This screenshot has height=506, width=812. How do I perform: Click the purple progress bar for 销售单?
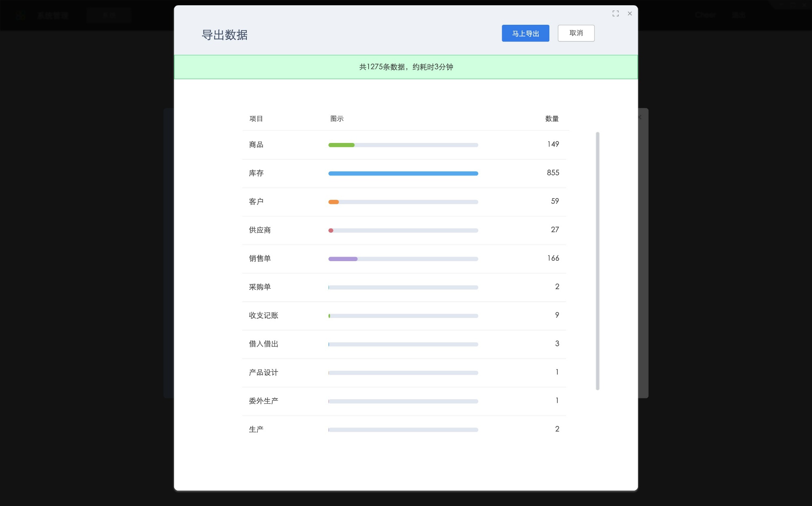pos(343,258)
